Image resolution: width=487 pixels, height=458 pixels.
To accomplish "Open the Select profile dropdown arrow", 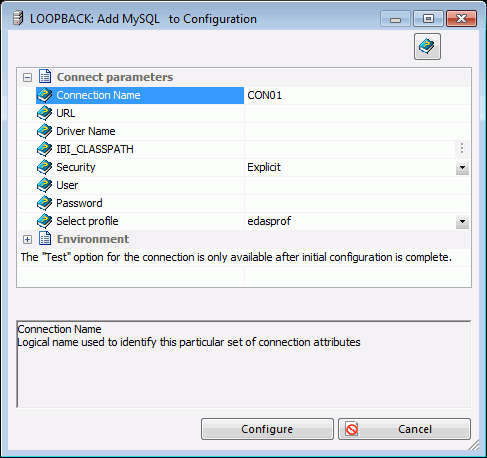I will pos(462,222).
